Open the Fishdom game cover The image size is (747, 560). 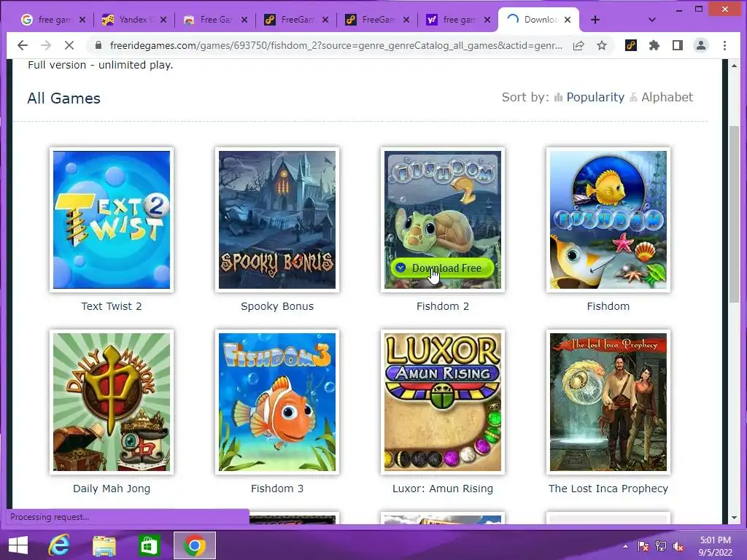point(608,219)
